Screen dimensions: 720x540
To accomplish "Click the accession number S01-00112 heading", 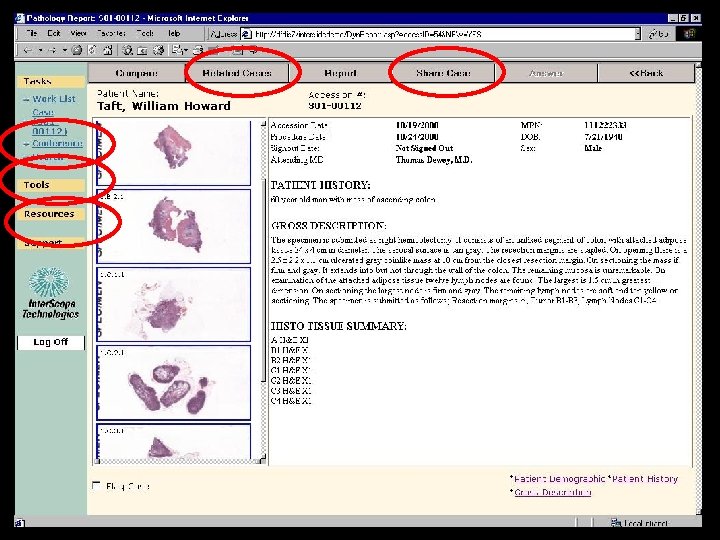I will [335, 106].
